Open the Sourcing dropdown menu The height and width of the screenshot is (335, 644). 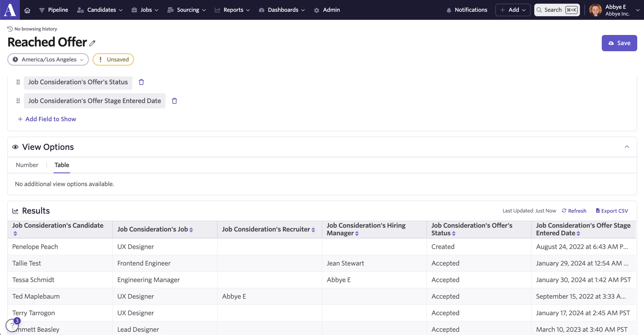(187, 10)
